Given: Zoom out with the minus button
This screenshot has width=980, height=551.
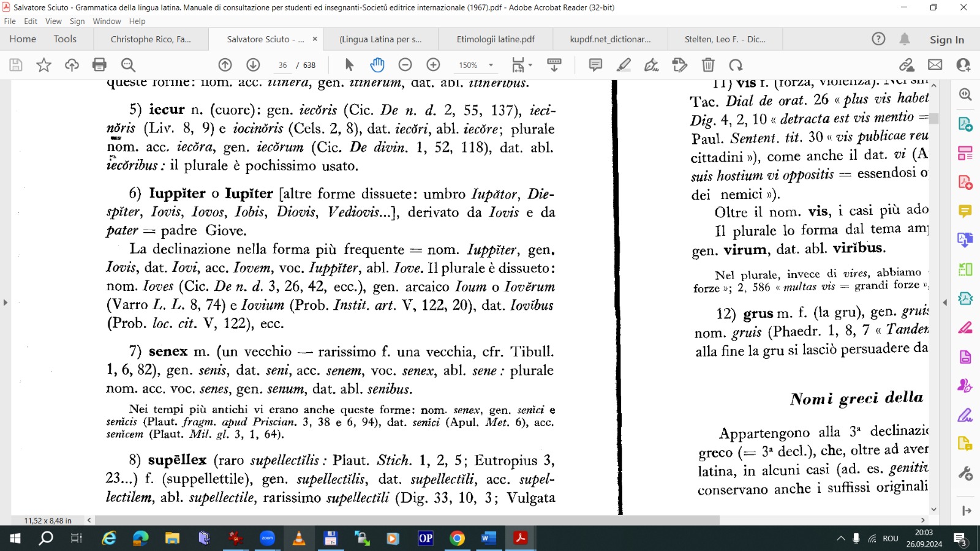Looking at the screenshot, I should point(405,65).
